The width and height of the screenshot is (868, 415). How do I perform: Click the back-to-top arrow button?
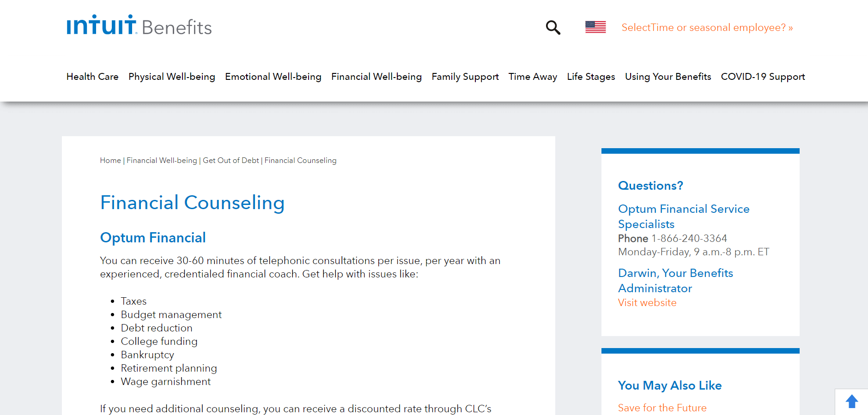click(851, 402)
